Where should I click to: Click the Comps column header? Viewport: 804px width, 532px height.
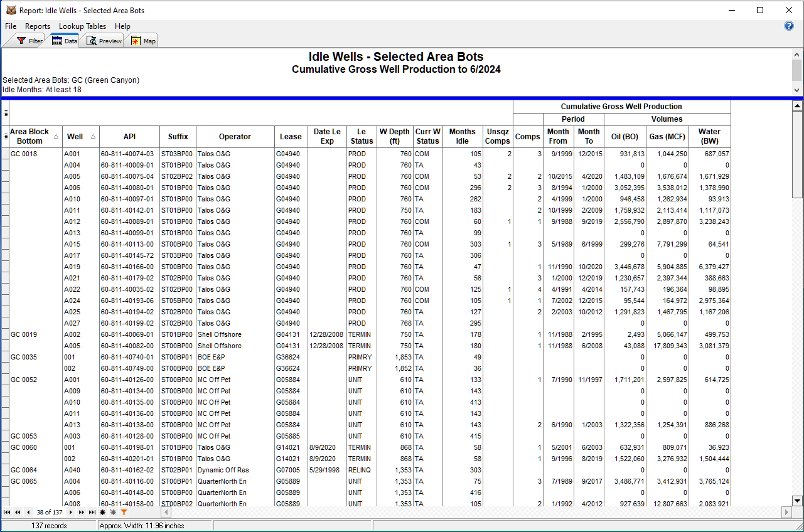528,136
